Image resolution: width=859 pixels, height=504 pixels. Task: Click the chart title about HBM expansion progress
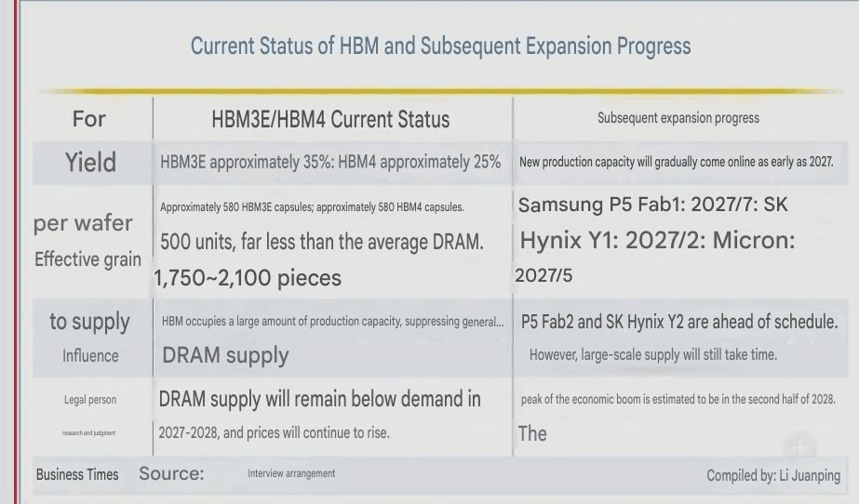tap(440, 46)
